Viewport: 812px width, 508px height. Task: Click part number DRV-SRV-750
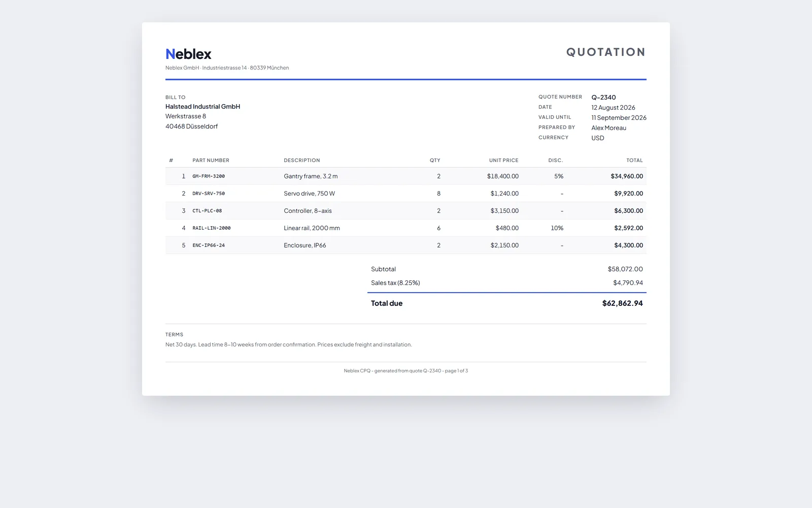(x=209, y=194)
